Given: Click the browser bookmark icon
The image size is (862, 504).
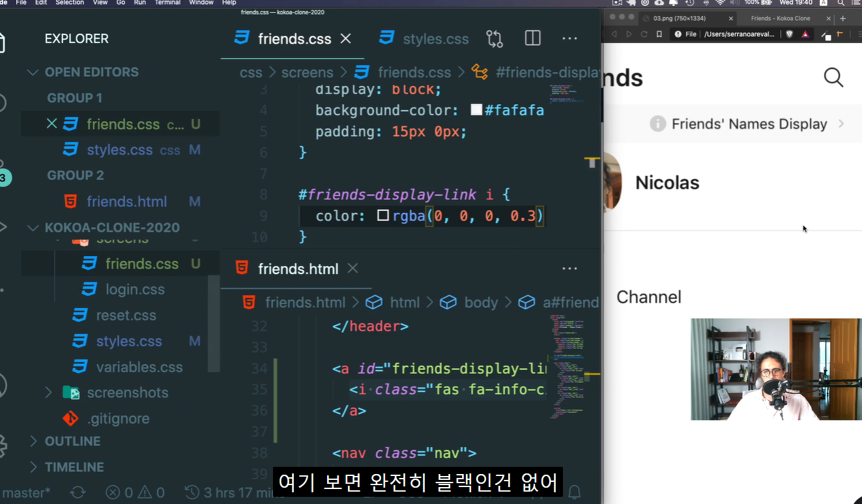Looking at the screenshot, I should (x=659, y=34).
